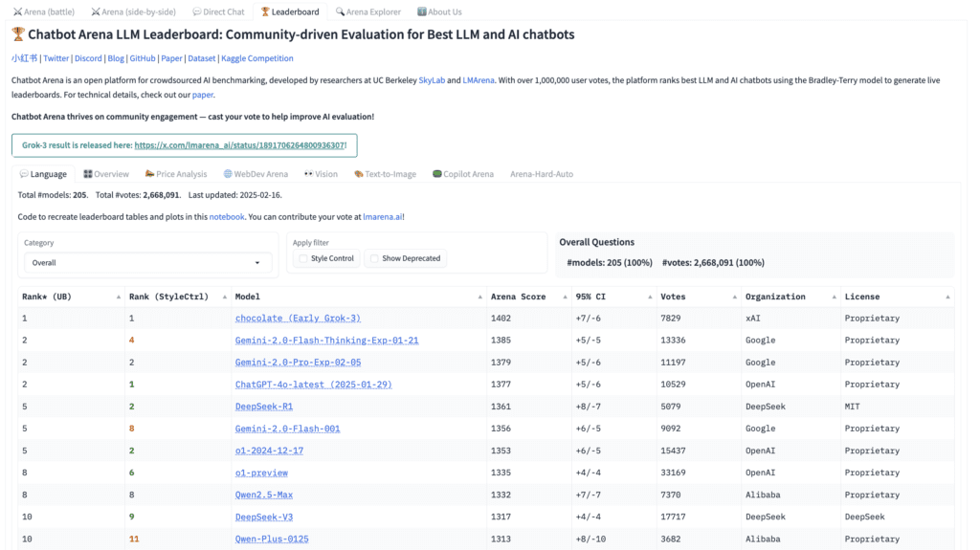The height and width of the screenshot is (550, 980).
Task: Sort by Rank* (UB) column arrows
Action: (118, 297)
